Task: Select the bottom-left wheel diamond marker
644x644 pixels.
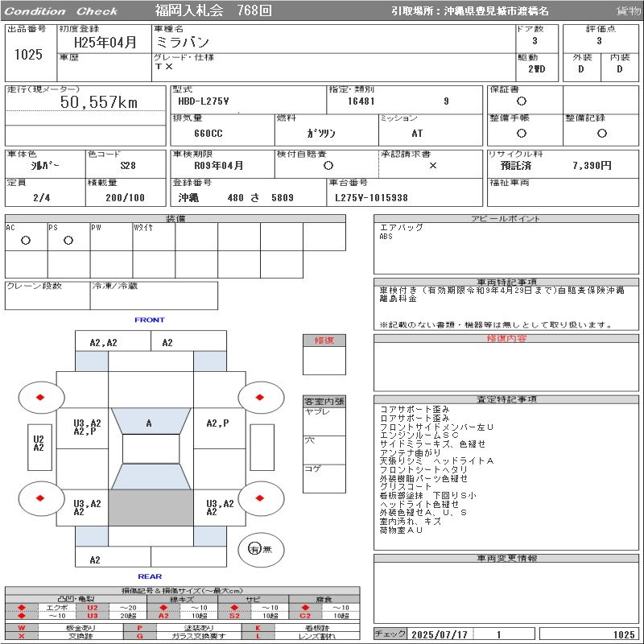Action: click(x=40, y=498)
